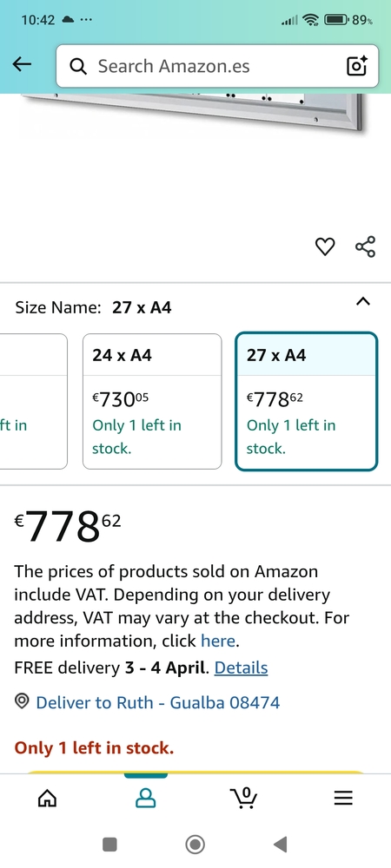Tap the back arrow icon
Screen dimensions: 391x868
point(22,65)
